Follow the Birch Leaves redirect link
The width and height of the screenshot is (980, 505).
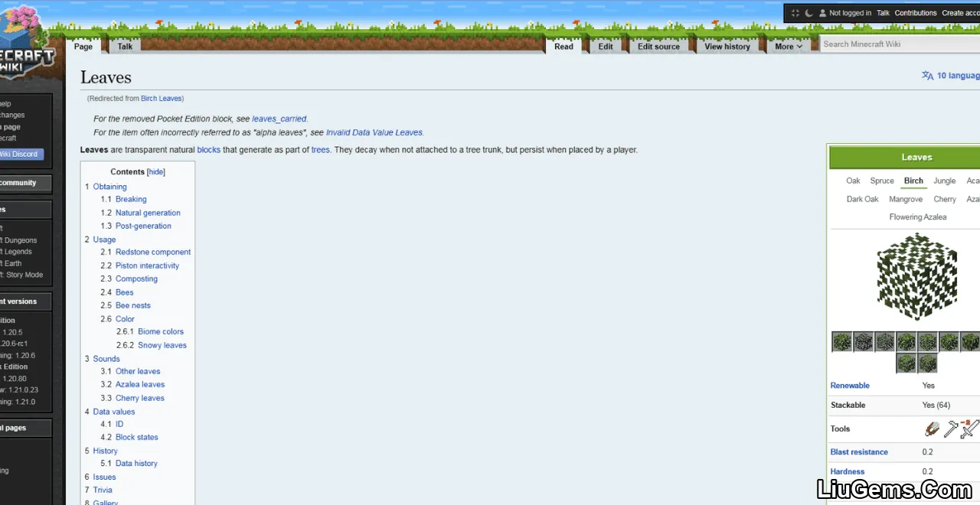click(x=161, y=99)
